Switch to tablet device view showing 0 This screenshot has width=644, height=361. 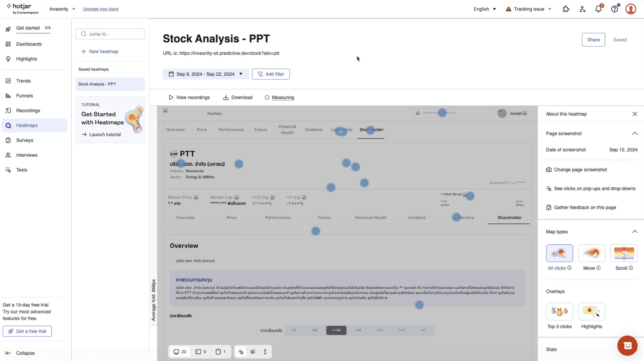point(201,352)
